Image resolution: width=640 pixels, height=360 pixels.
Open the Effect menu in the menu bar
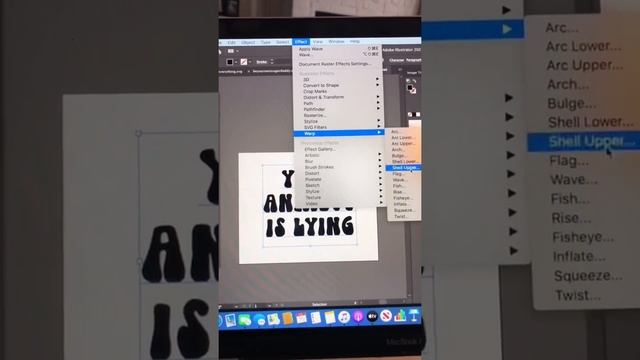tap(301, 42)
